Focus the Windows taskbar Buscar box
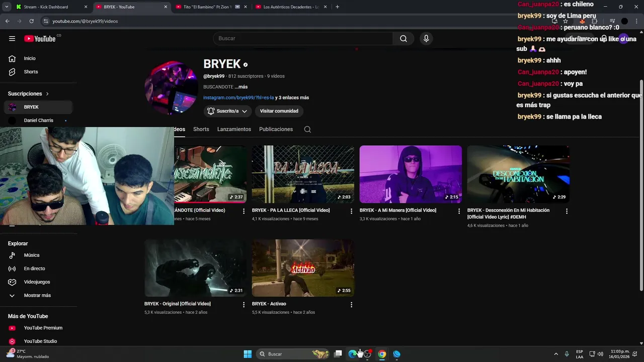This screenshot has height=362, width=644. click(293, 354)
